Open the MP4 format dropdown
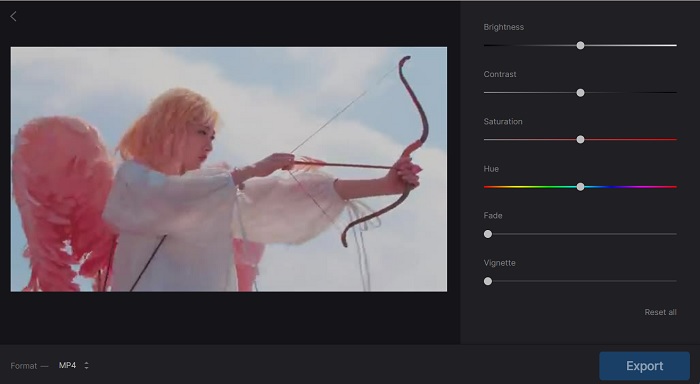700x384 pixels. pos(74,365)
